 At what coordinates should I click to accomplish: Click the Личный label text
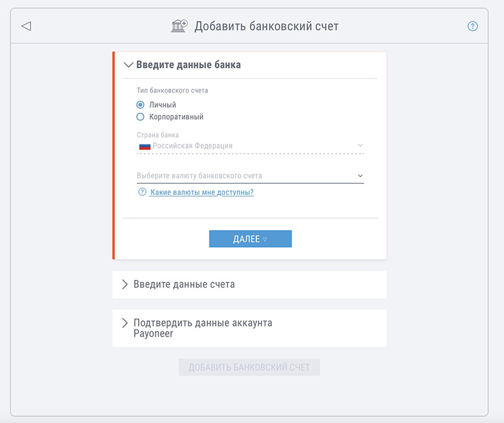[163, 105]
